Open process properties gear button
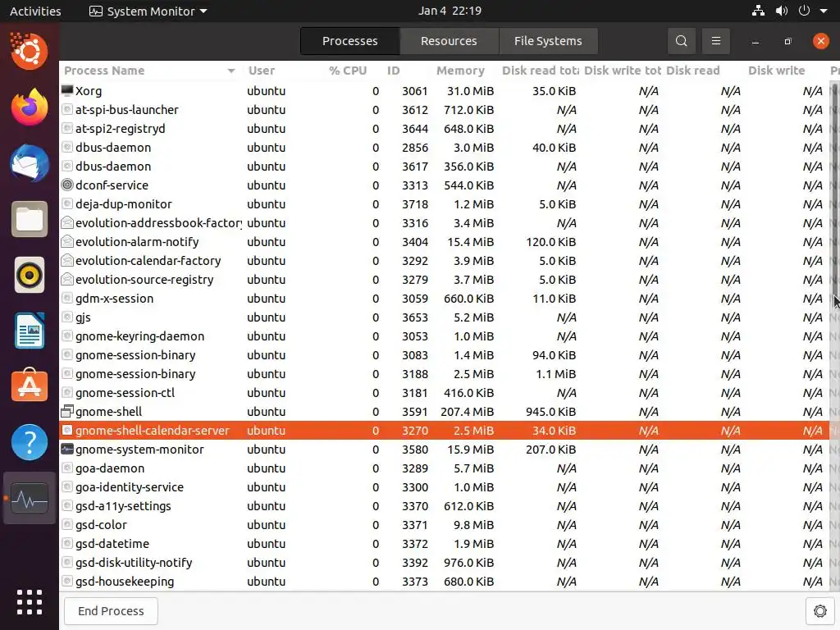This screenshot has height=630, width=840. click(819, 610)
